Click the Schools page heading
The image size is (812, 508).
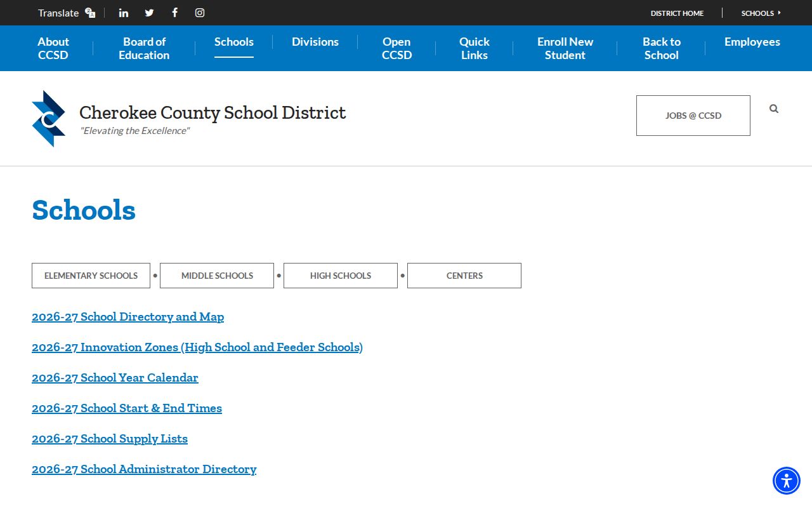84,210
